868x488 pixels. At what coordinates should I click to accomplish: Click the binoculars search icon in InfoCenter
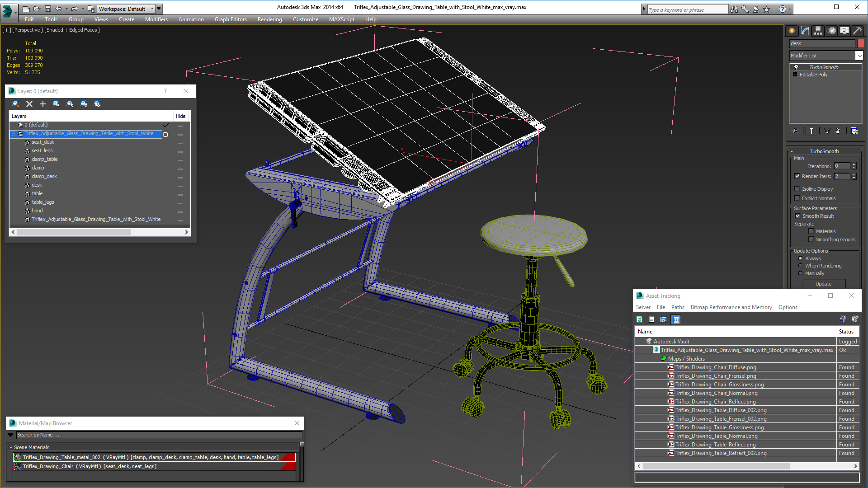pyautogui.click(x=734, y=9)
